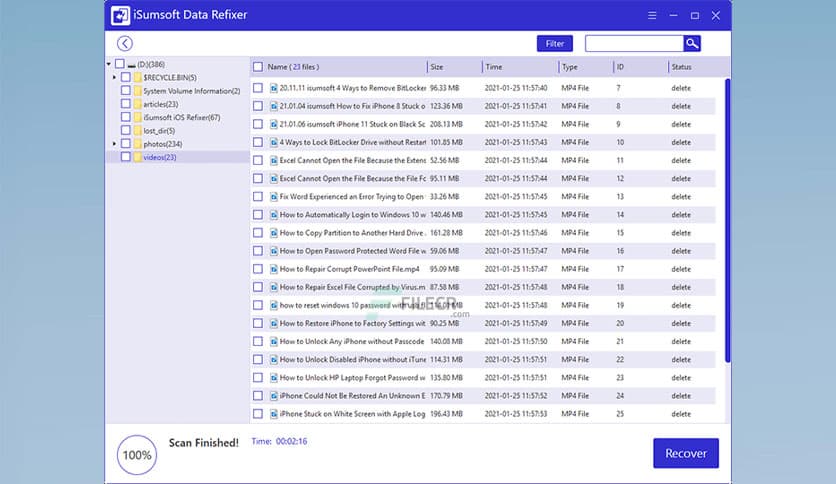Click the iSumsoft Data Refixer logo
The height and width of the screenshot is (484, 836).
pos(120,15)
